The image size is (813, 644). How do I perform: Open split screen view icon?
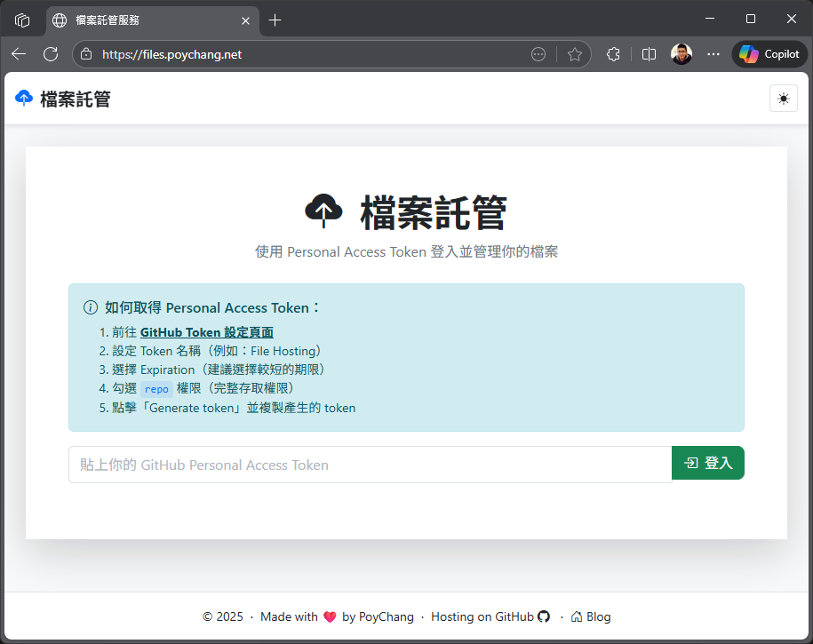click(649, 54)
